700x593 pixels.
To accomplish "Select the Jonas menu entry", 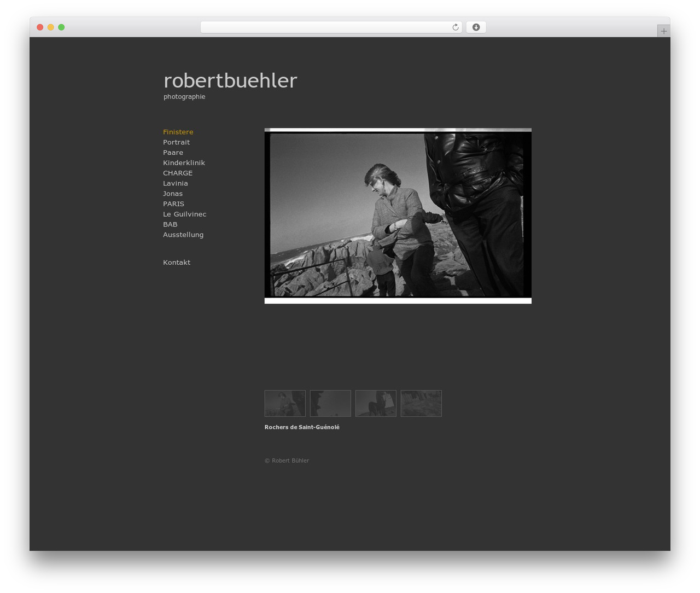I will (173, 194).
